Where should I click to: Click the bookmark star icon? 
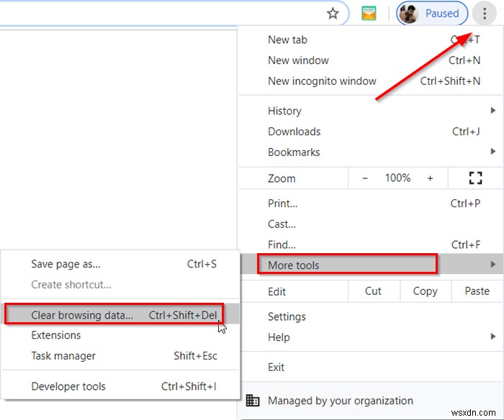click(333, 14)
